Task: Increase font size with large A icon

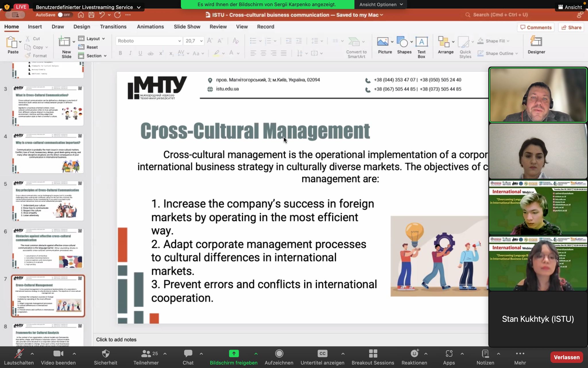Action: (x=210, y=41)
